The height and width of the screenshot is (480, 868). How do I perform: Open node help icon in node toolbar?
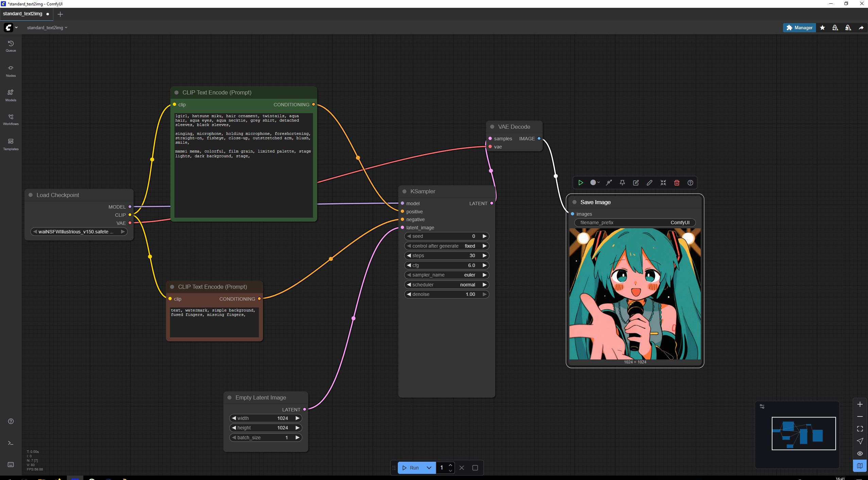(x=690, y=183)
